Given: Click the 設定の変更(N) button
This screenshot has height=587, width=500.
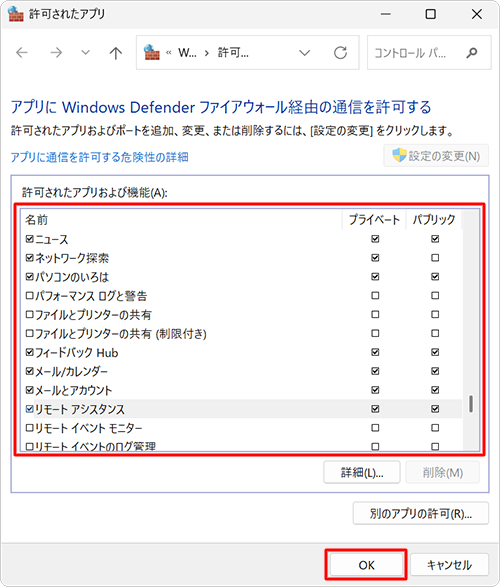Looking at the screenshot, I should (x=436, y=156).
